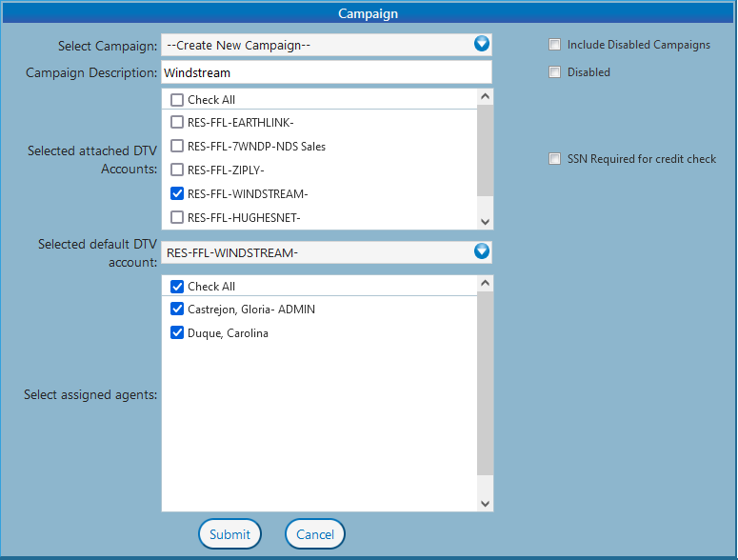Uncheck the RES-FFL-WINDSTREAM- account
Screen dimensions: 738x560
[177, 193]
